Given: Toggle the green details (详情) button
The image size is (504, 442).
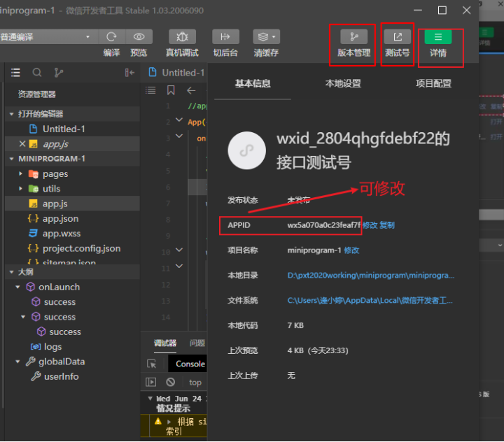Looking at the screenshot, I should coord(438,36).
